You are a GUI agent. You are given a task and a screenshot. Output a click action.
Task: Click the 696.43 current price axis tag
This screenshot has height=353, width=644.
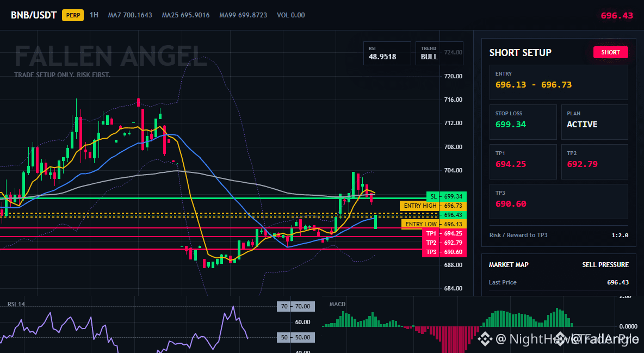(x=453, y=215)
